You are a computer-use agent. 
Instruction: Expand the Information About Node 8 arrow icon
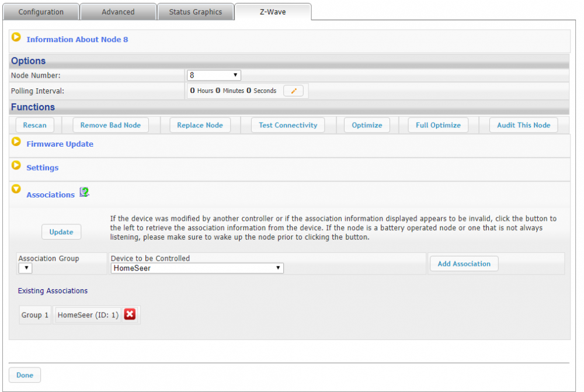pyautogui.click(x=16, y=37)
